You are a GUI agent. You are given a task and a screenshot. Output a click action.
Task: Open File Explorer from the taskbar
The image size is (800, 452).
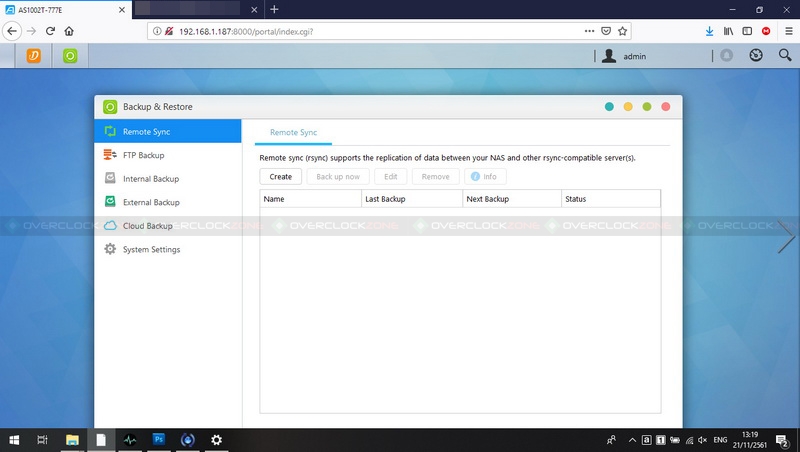(72, 440)
